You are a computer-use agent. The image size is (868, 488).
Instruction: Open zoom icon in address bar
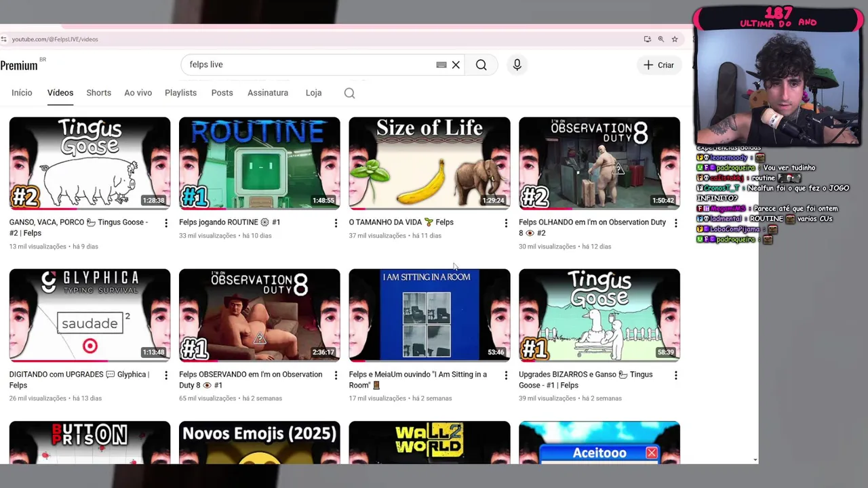tap(661, 39)
